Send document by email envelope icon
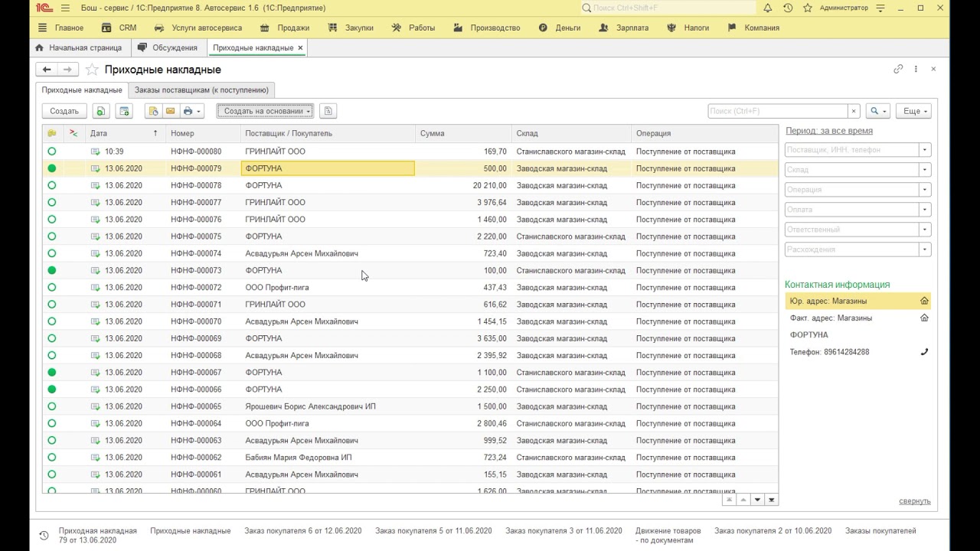 (x=170, y=111)
